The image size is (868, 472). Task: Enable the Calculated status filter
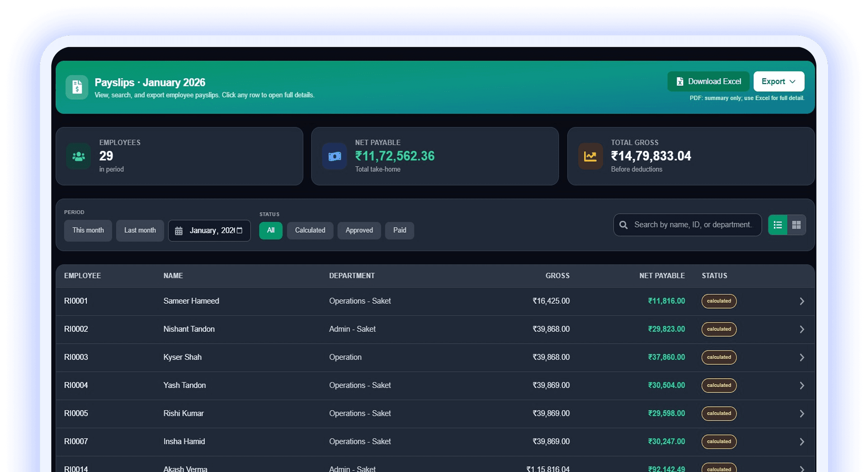pos(310,230)
